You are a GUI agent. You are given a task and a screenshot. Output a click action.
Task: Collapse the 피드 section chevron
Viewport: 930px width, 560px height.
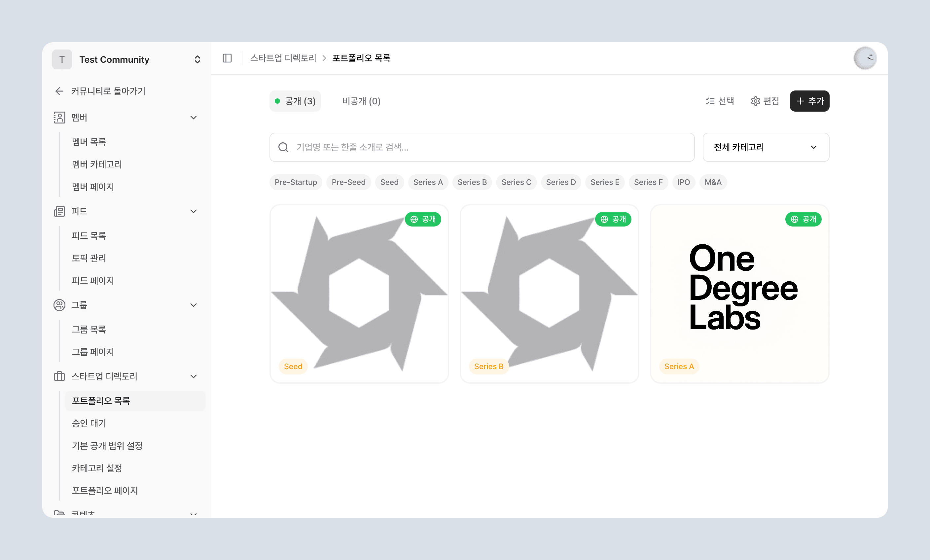pos(194,211)
